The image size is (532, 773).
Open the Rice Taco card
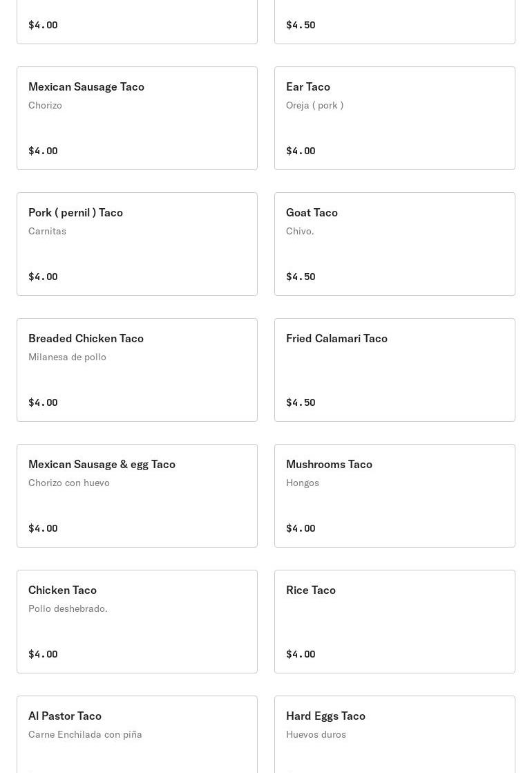tap(395, 622)
